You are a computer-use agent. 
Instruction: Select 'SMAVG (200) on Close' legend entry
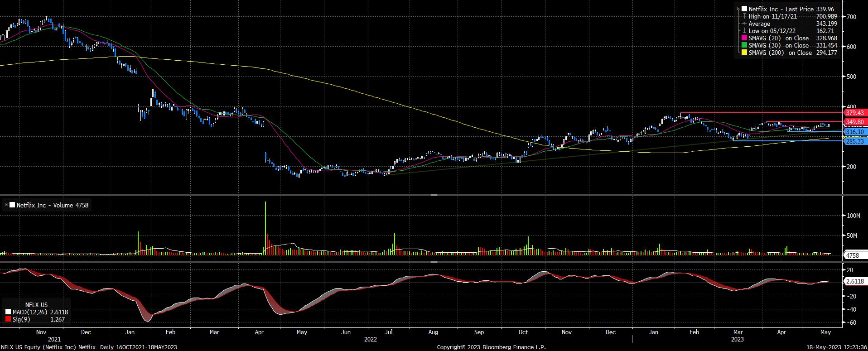click(x=780, y=53)
